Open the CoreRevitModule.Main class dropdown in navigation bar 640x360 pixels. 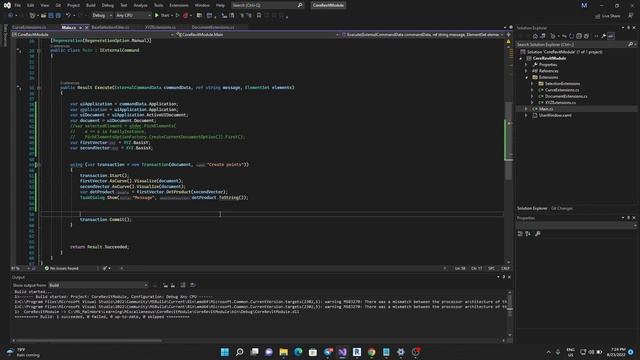(258, 35)
